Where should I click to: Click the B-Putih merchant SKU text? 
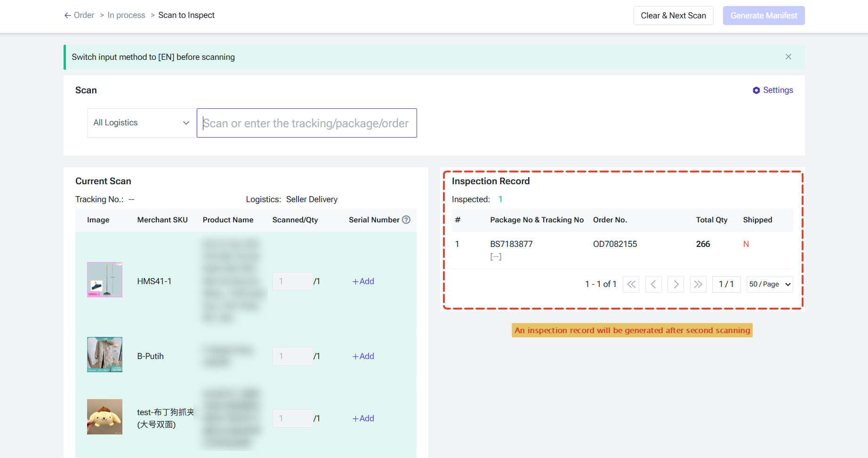click(x=151, y=356)
